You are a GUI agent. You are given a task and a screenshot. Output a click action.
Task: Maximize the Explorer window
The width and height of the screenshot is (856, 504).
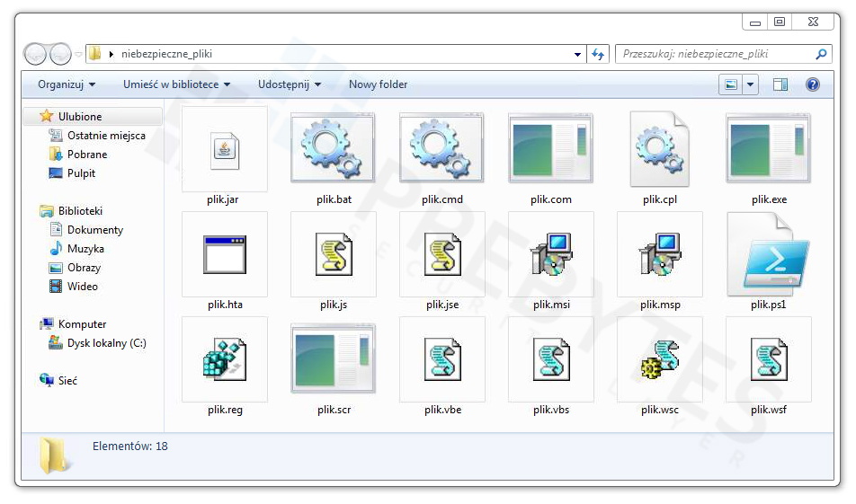[x=780, y=22]
